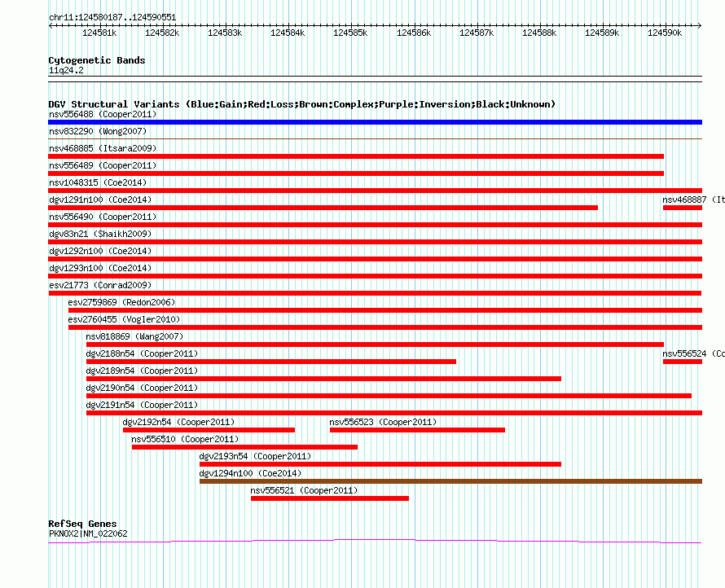Image resolution: width=725 pixels, height=588 pixels.
Task: Click the blue nsv556488 gain variant bar
Action: [x=375, y=122]
